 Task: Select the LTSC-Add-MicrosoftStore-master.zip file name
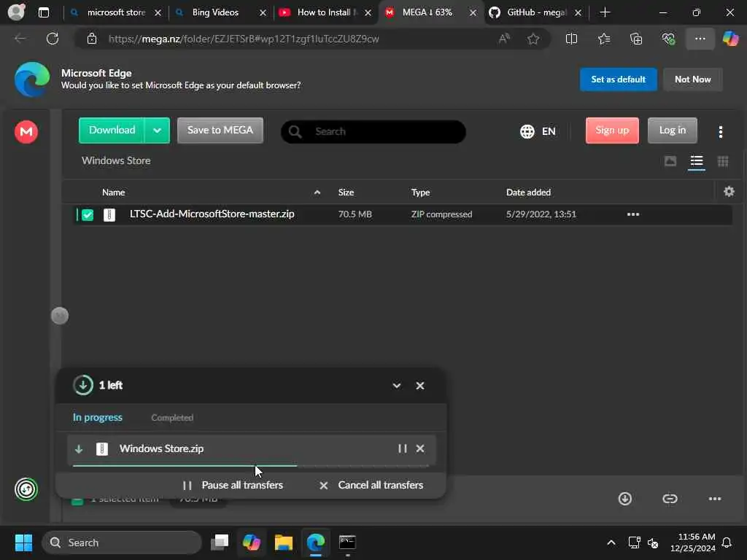(212, 214)
